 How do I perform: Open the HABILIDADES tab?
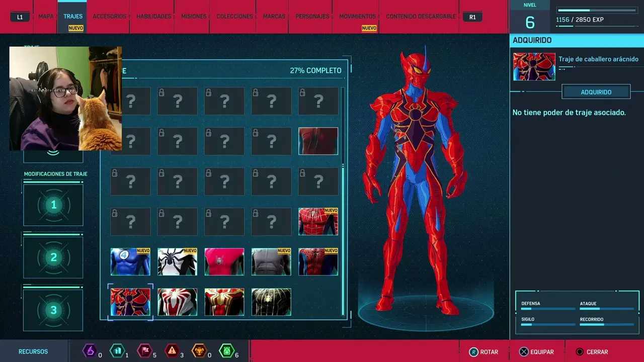click(153, 17)
